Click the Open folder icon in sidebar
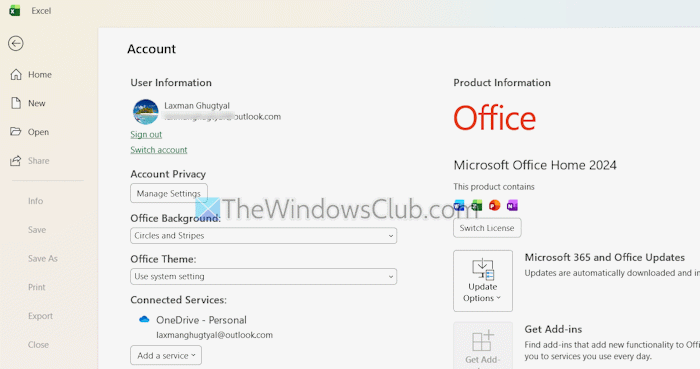700x369 pixels. (16, 132)
